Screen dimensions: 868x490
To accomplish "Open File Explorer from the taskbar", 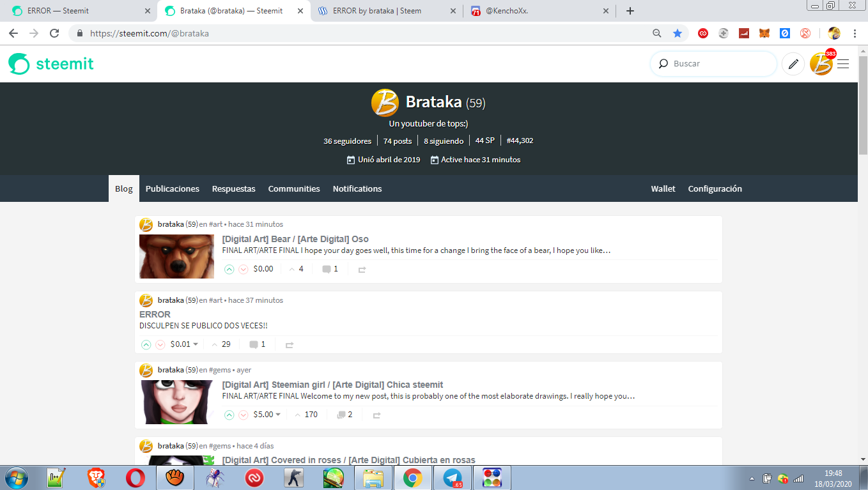I will pos(373,477).
